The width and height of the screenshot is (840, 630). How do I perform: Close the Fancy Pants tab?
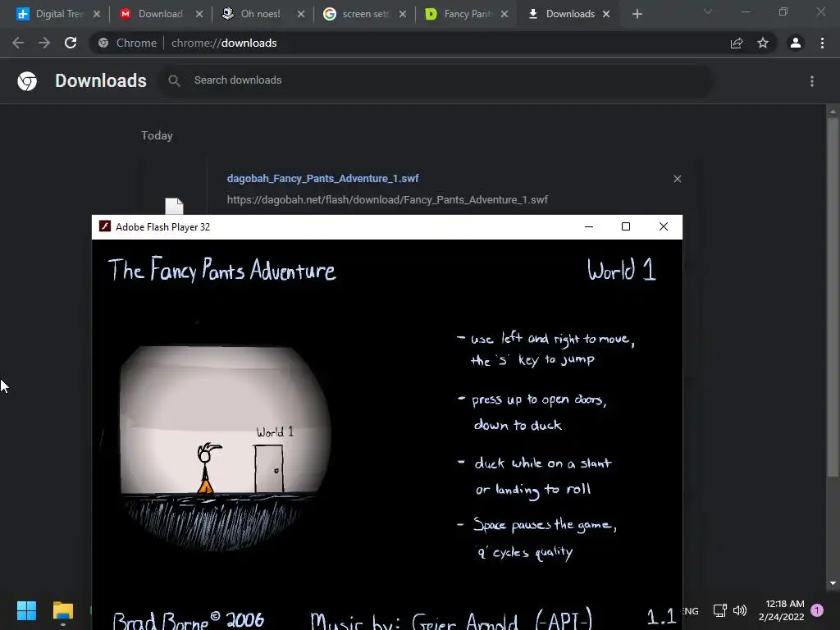pyautogui.click(x=504, y=14)
